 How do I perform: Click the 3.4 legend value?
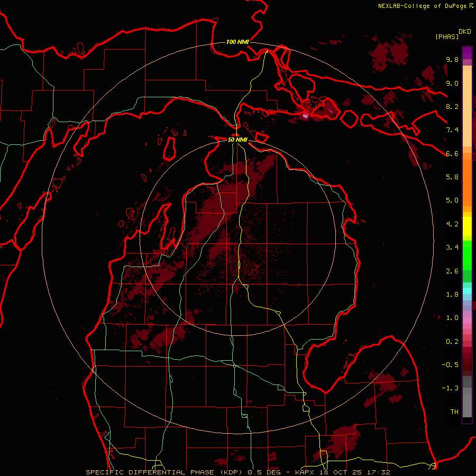click(x=452, y=248)
